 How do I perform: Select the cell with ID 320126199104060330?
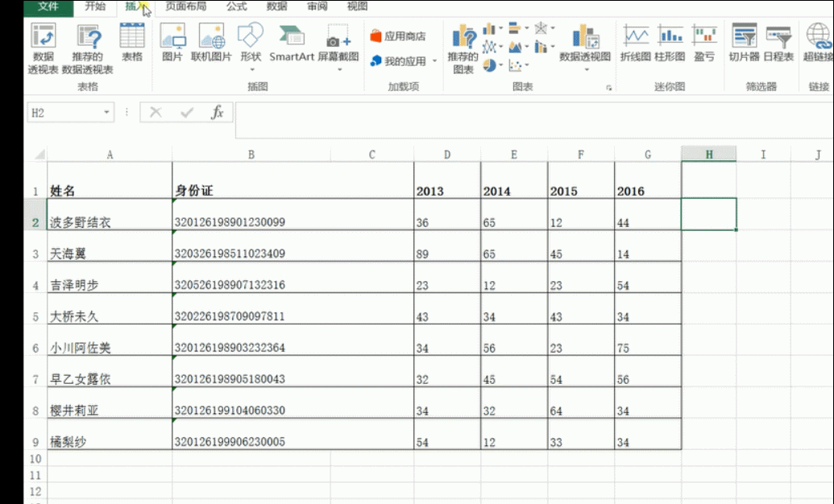(x=293, y=403)
